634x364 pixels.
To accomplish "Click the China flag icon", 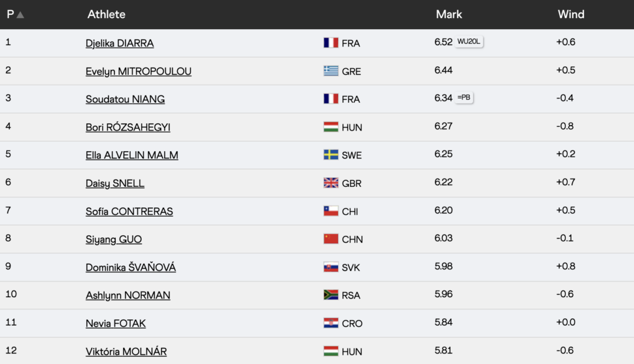I will pos(331,239).
